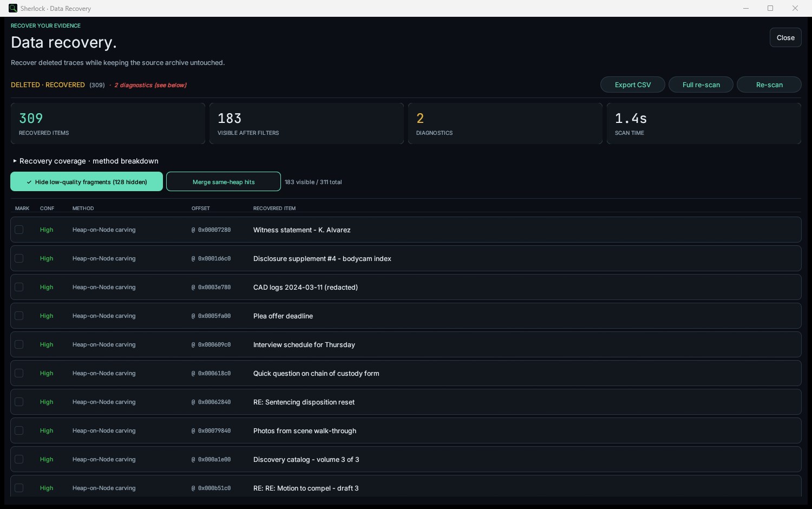Mark the Photos from scene walk-through row
Viewport: 812px width, 509px height.
19,430
